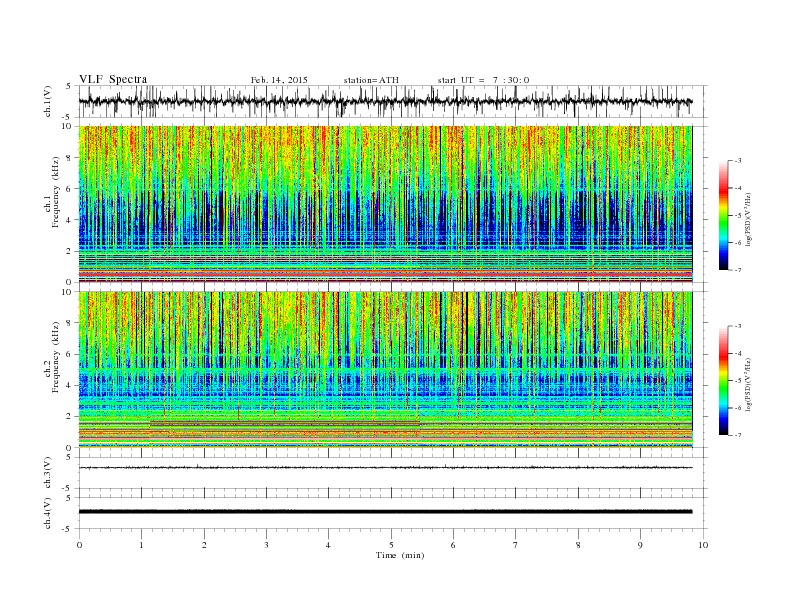
Task: Select the ch.1 "Frequency (kHz)" axis label
Action: [x=56, y=192]
